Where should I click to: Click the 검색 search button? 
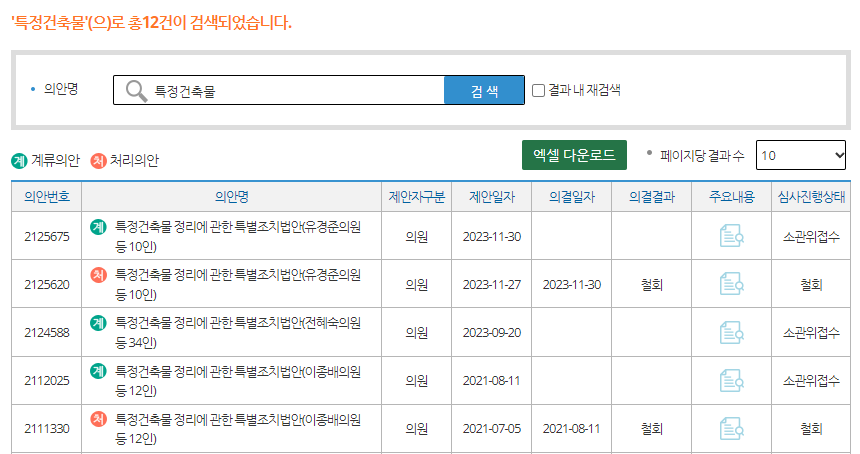pyautogui.click(x=484, y=90)
